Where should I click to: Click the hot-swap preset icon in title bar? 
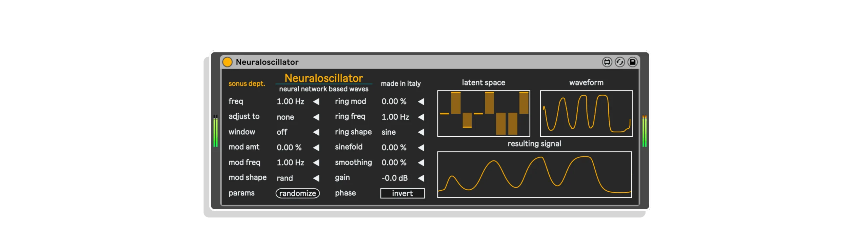619,62
